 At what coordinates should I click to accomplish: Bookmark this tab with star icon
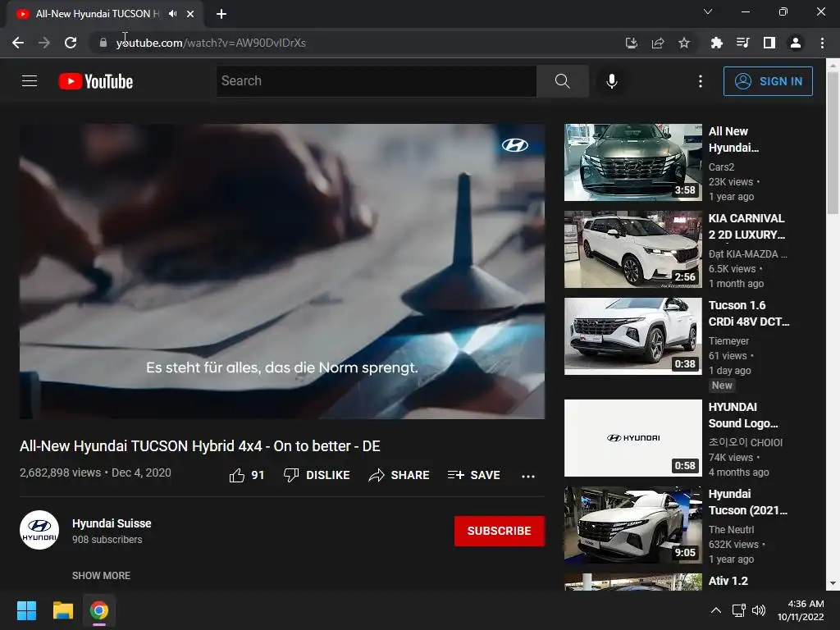[684, 43]
